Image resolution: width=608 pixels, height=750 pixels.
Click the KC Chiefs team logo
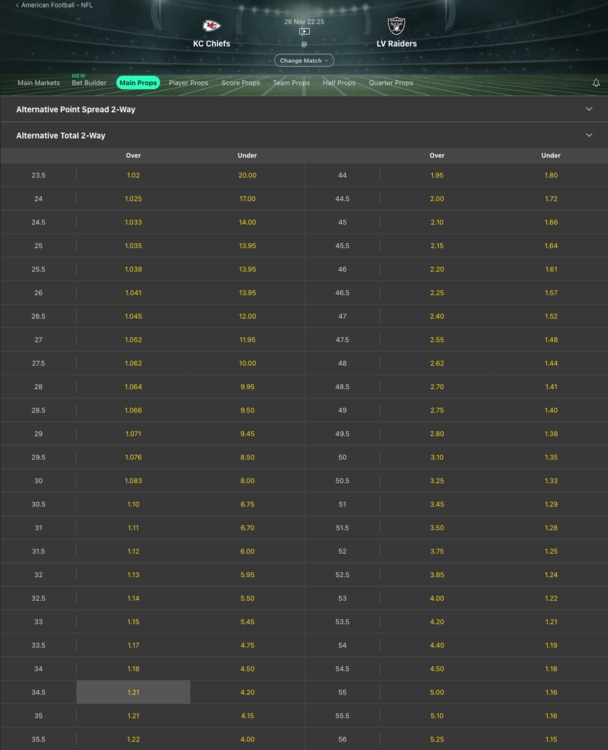[x=211, y=26]
